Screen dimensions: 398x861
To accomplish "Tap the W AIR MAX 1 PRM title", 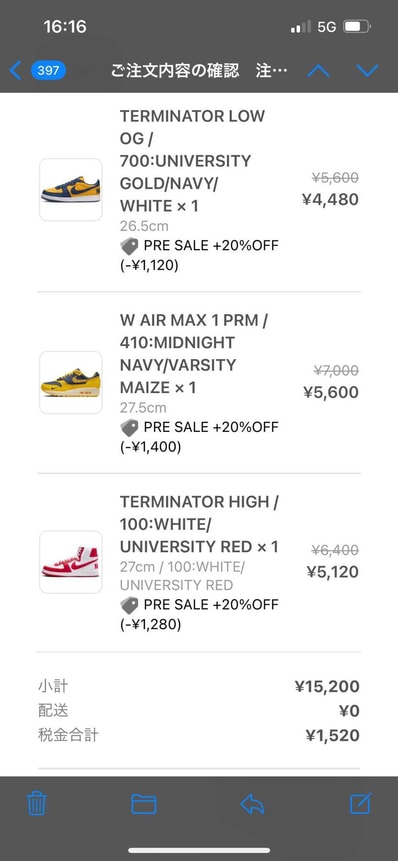I will [194, 354].
